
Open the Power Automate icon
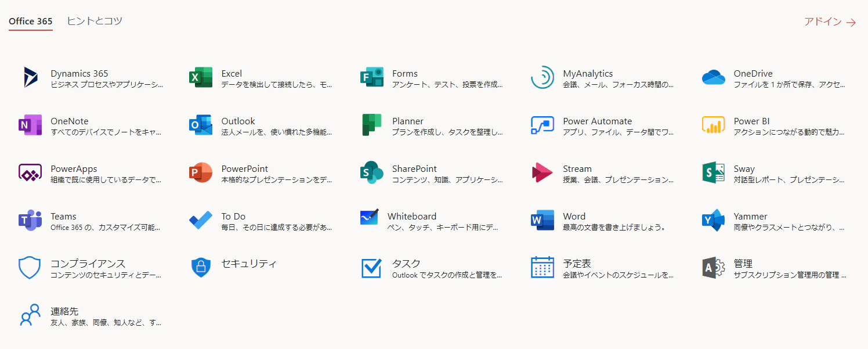click(542, 125)
